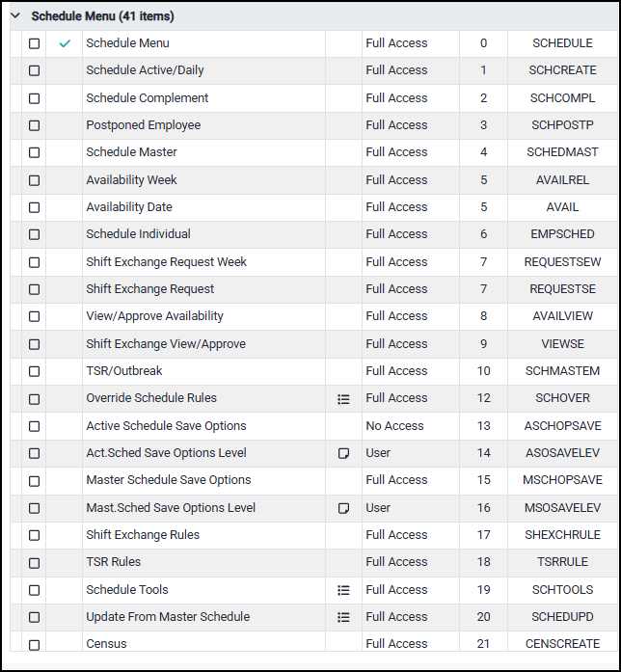Select the Census row checkbox
Viewport: 621px width, 672px height.
(x=34, y=644)
